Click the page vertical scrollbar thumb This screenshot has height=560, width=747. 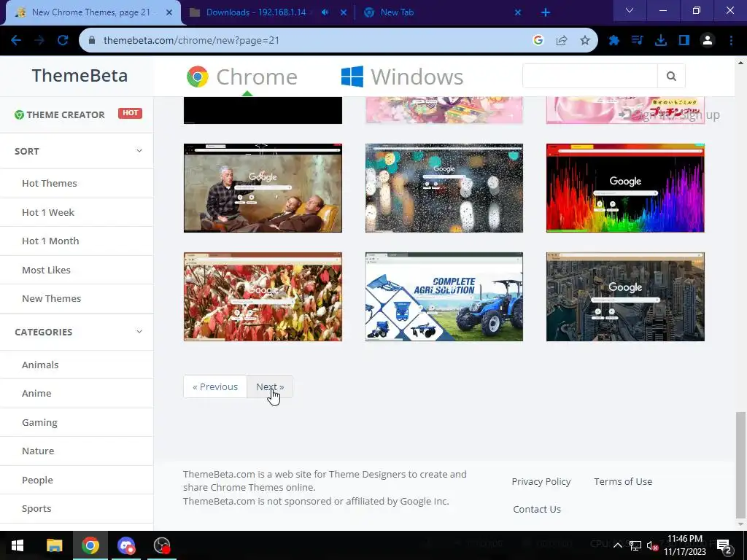point(740,464)
